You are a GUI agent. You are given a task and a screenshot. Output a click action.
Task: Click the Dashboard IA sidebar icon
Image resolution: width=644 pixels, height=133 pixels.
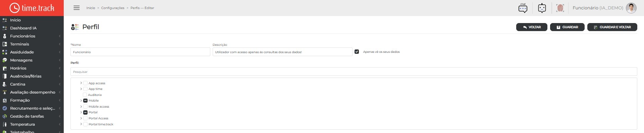pos(5,28)
